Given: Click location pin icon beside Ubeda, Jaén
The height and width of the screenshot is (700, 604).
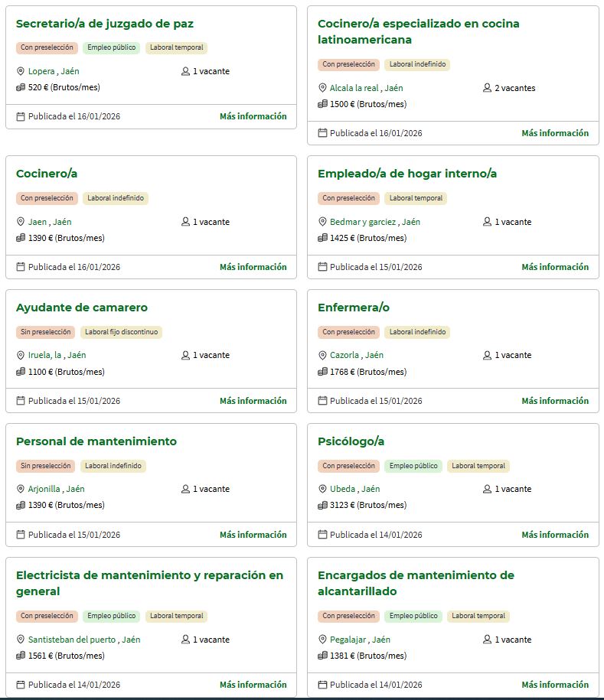Looking at the screenshot, I should [x=322, y=489].
